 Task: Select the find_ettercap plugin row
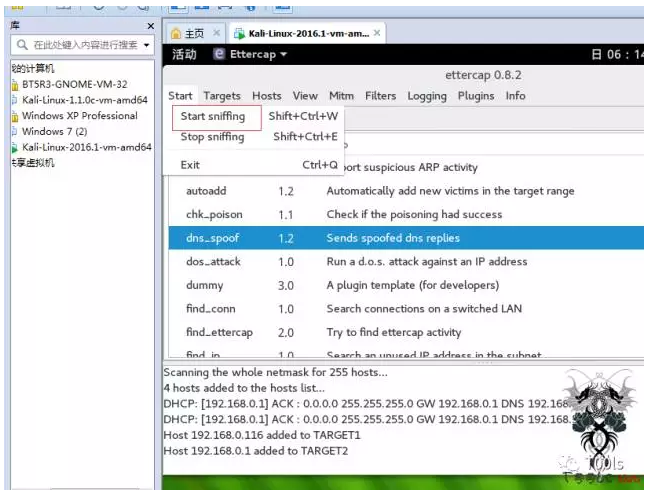click(406, 332)
